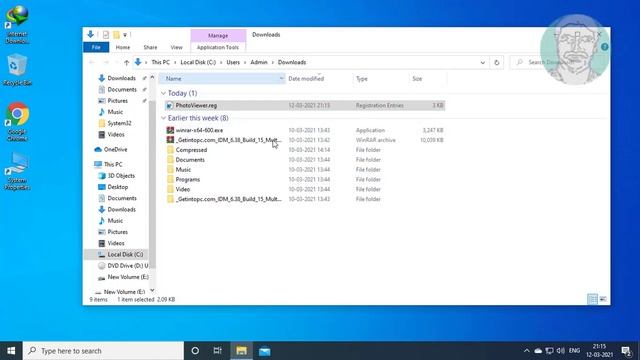640x360 pixels.
Task: Click Local Disk (C:) in the address path
Action: tap(198, 62)
